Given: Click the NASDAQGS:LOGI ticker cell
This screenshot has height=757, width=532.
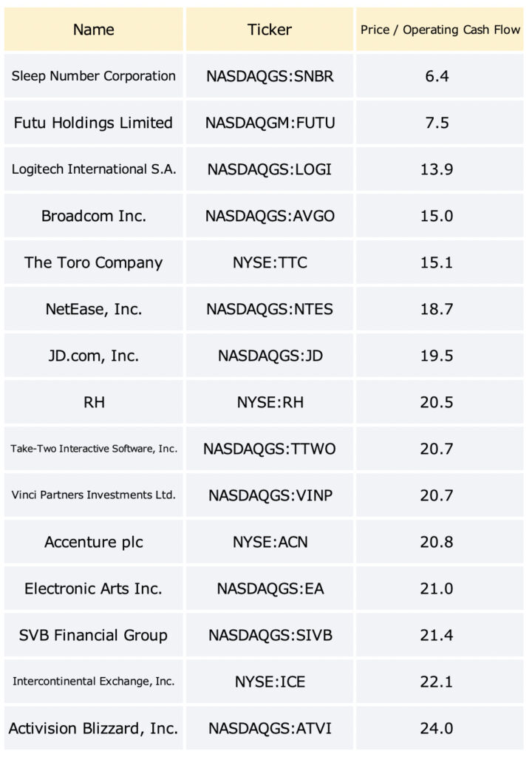Looking at the screenshot, I should point(270,169).
